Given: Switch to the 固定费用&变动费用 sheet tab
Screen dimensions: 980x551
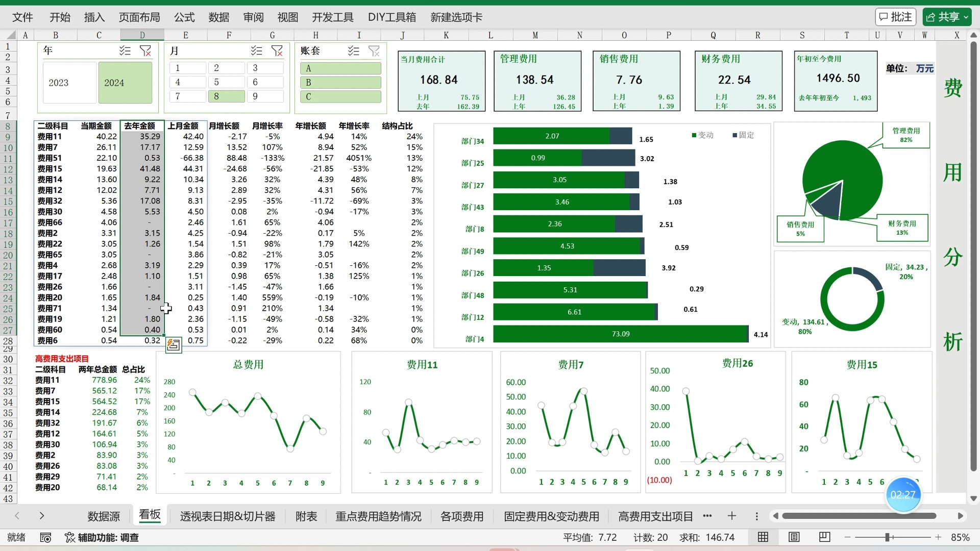Looking at the screenshot, I should click(x=552, y=516).
